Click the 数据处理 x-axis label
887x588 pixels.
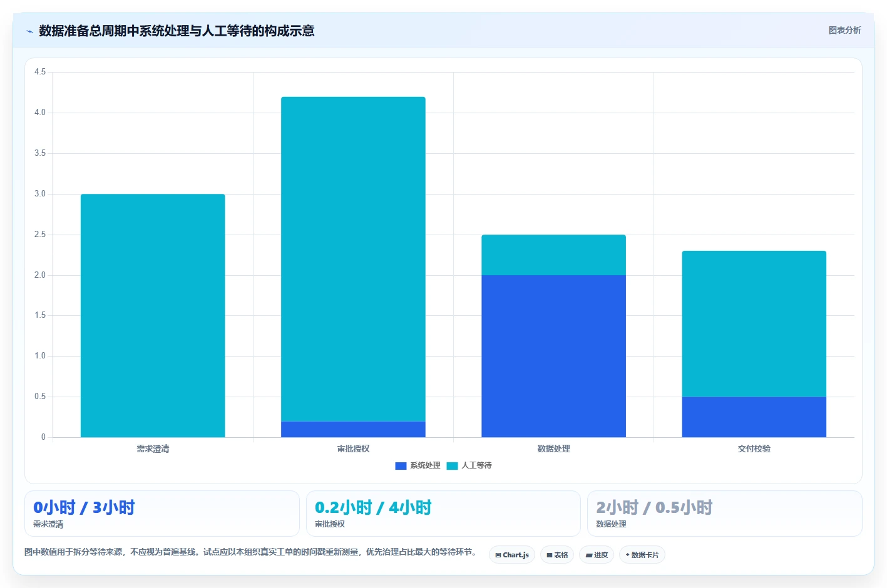pos(553,449)
